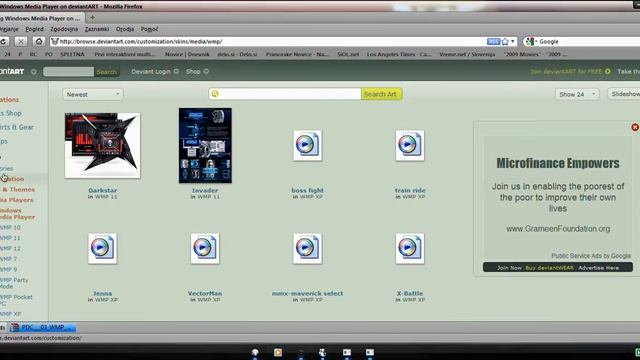Open the Newest sort dropdown

tap(93, 94)
